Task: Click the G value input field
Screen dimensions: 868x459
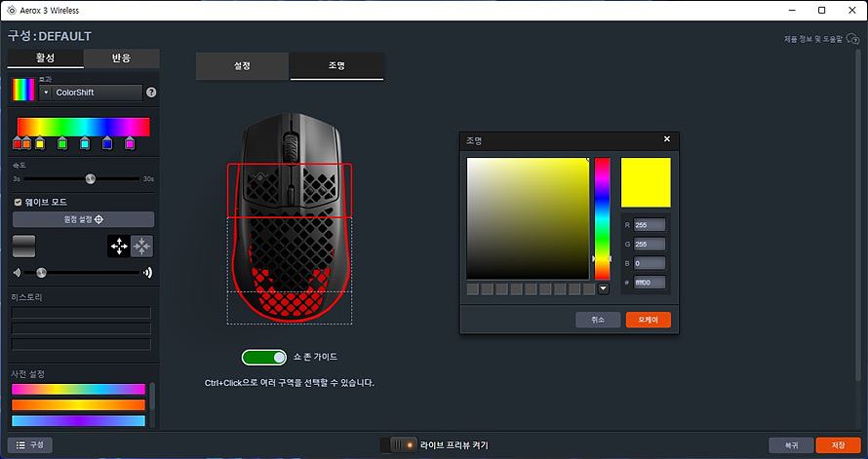Action: tap(650, 245)
